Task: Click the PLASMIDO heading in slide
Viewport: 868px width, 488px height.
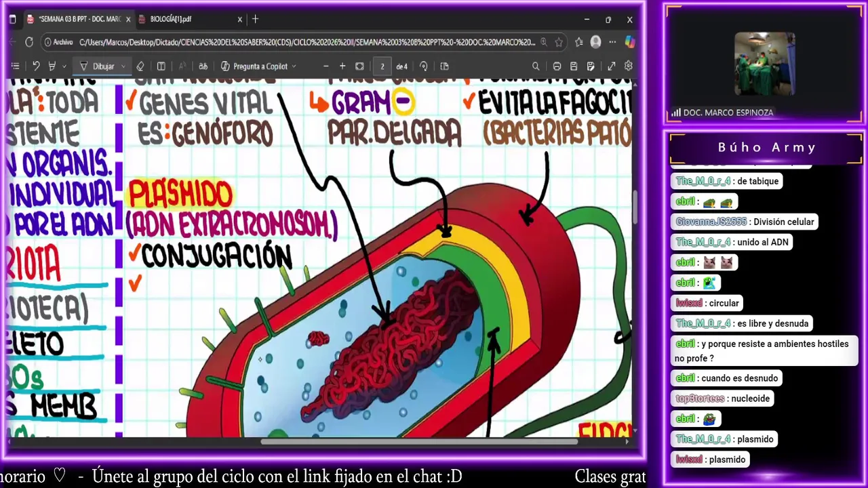Action: 180,195
